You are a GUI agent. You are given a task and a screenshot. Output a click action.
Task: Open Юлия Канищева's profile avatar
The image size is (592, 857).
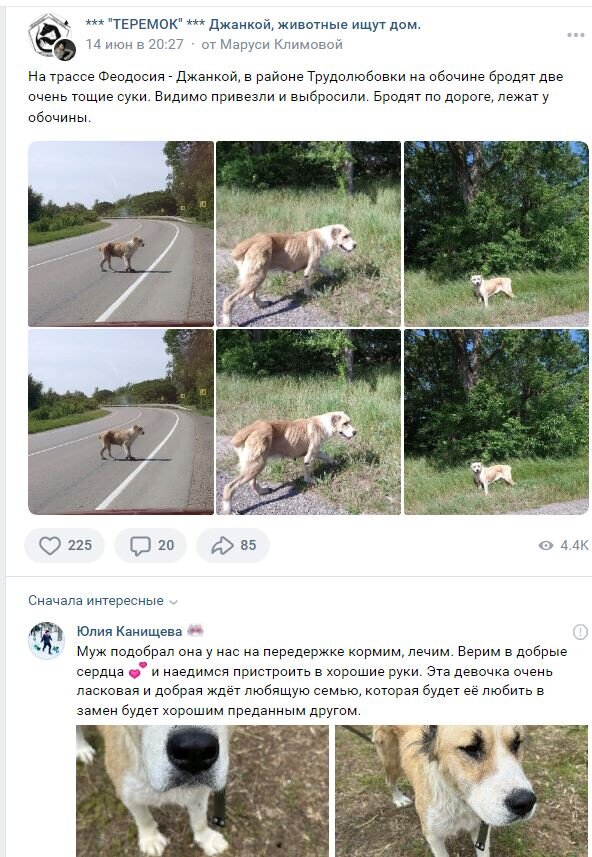click(x=46, y=641)
